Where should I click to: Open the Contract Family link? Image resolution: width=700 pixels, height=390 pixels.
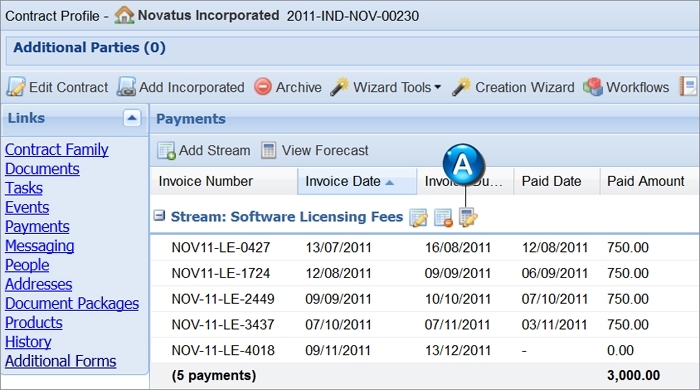[x=57, y=149]
